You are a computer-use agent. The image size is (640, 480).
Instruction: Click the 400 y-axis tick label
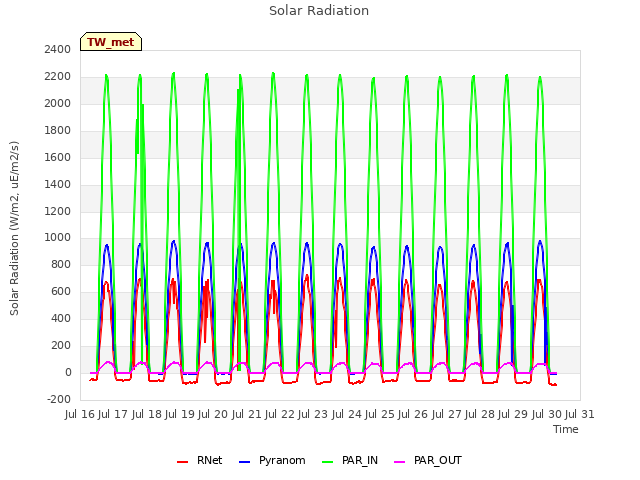[61, 318]
